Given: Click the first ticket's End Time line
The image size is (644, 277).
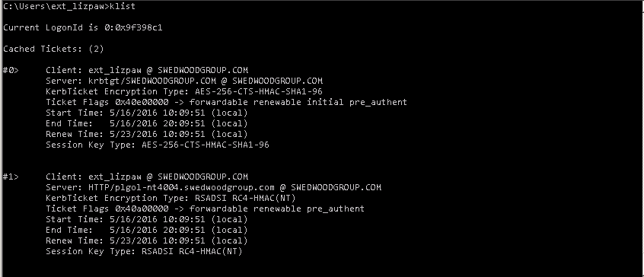Looking at the screenshot, I should (147, 123).
